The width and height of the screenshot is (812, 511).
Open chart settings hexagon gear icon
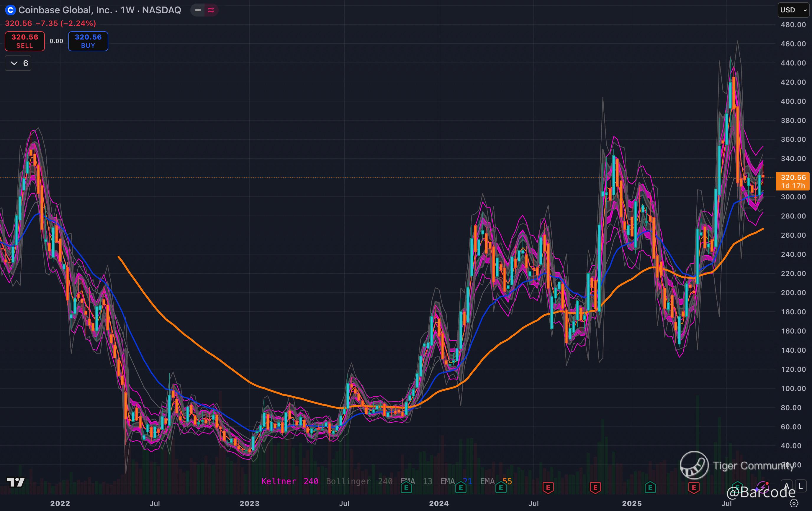click(x=794, y=503)
